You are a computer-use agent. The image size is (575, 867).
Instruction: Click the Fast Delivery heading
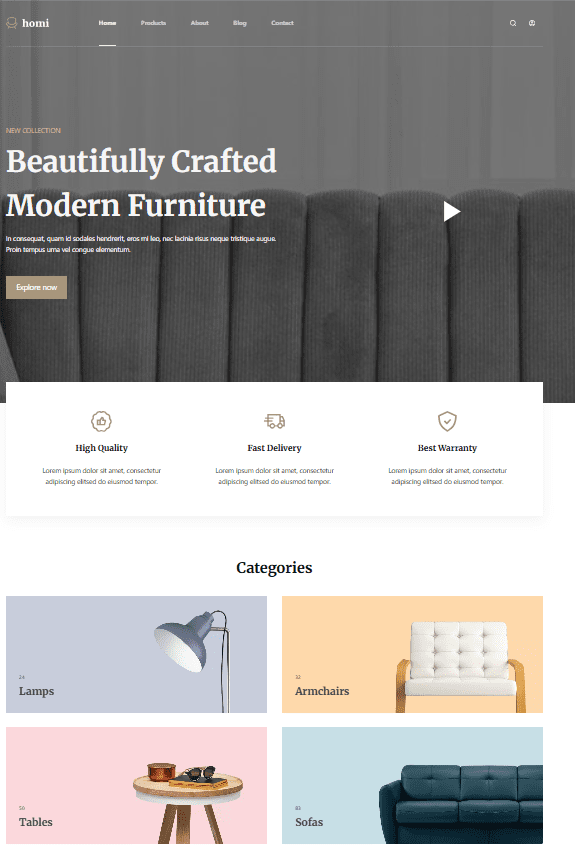tap(274, 448)
